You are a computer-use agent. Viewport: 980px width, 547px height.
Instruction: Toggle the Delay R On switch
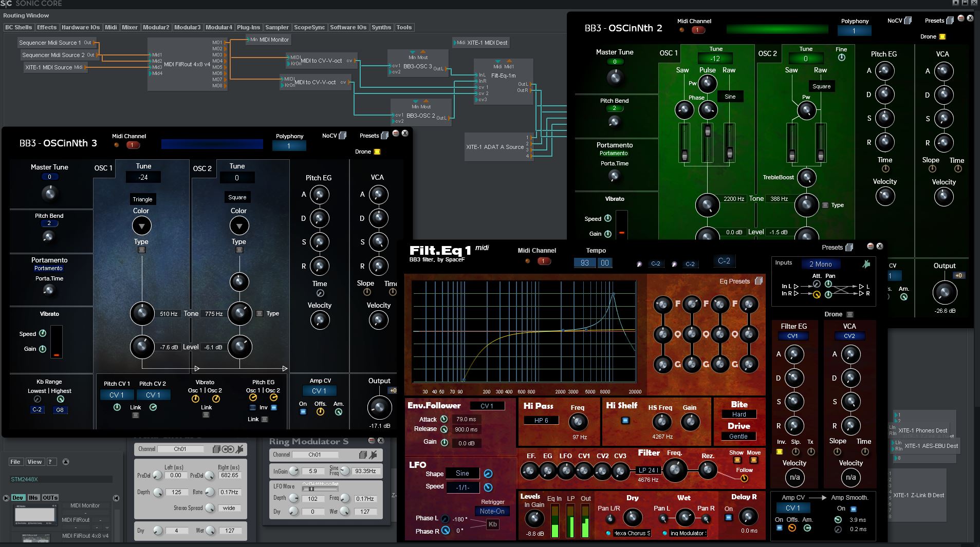pyautogui.click(x=728, y=517)
